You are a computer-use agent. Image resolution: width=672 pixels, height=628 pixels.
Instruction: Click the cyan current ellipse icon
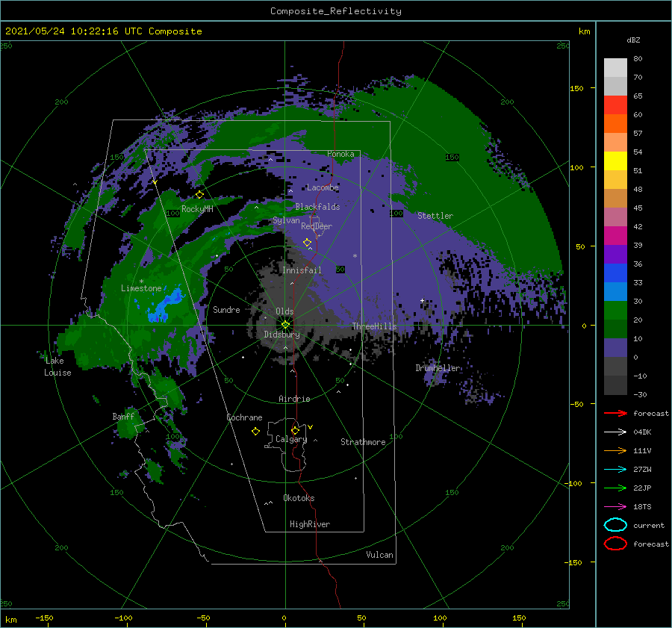(615, 525)
